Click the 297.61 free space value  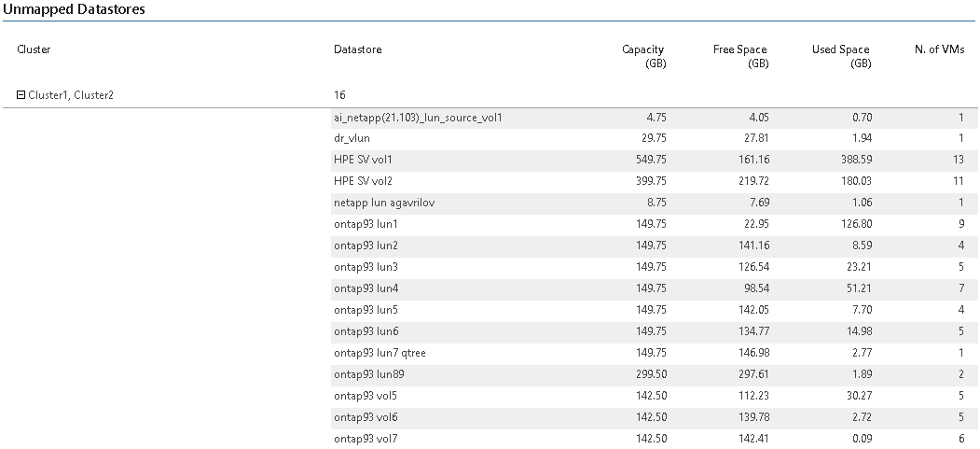tap(752, 374)
